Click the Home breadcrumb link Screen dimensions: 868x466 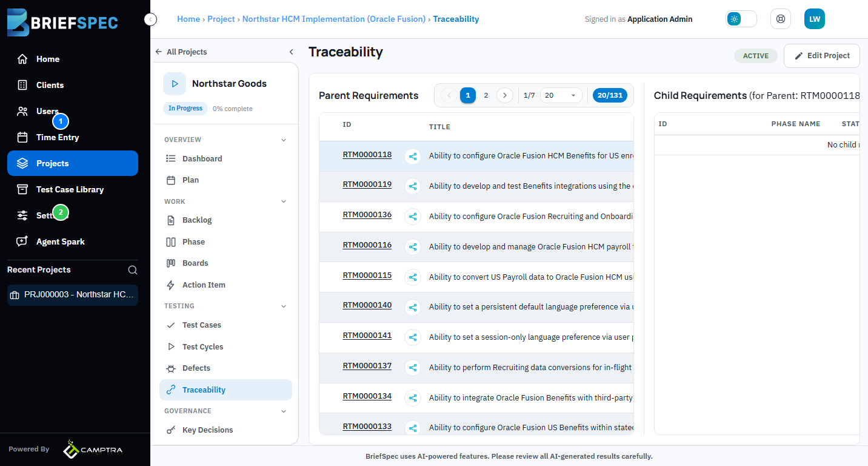point(189,19)
